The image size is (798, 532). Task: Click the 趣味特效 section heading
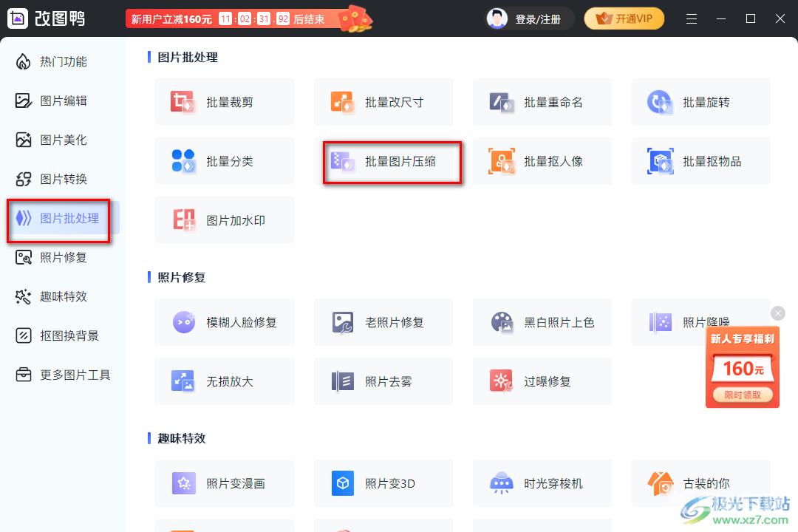coord(181,438)
